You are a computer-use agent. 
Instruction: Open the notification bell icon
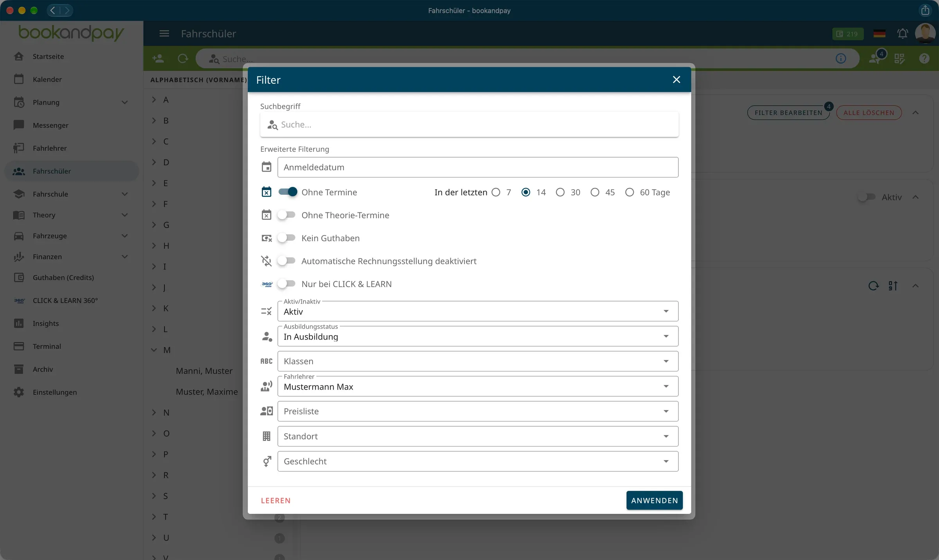click(902, 34)
